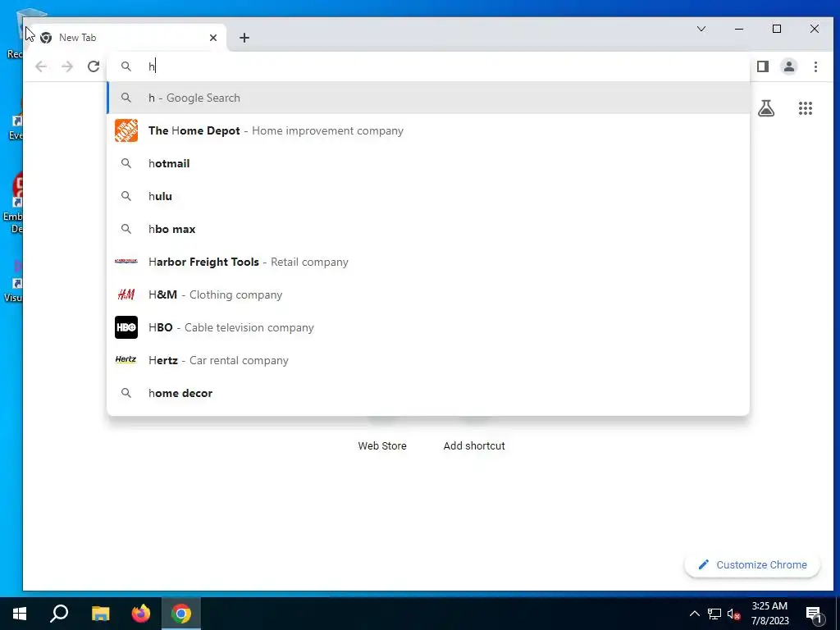
Task: Click the HBO logo icon
Action: 126,327
